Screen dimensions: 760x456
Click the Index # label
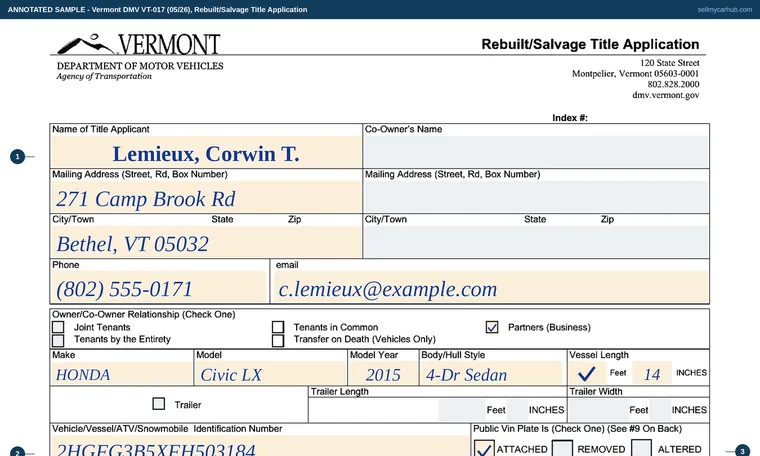570,118
